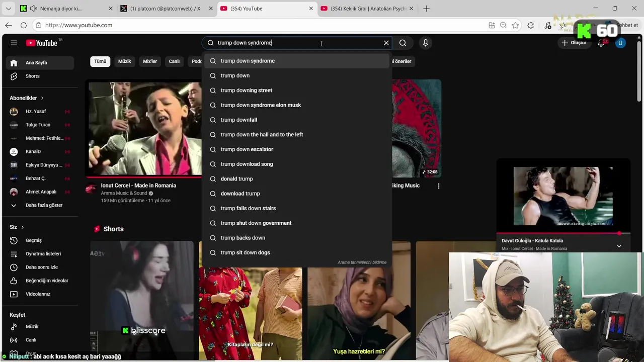Expand Abonelikler section arrow
This screenshot has width=644, height=362.
42,98
